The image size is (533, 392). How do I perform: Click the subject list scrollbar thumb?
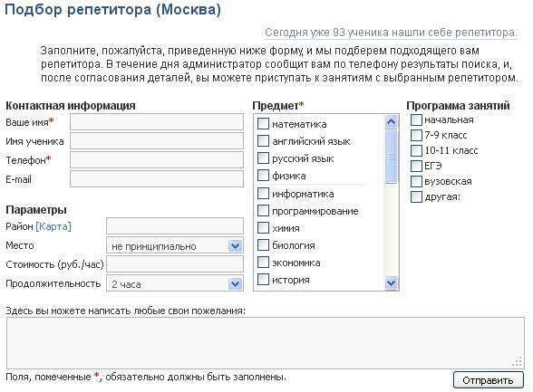392,157
